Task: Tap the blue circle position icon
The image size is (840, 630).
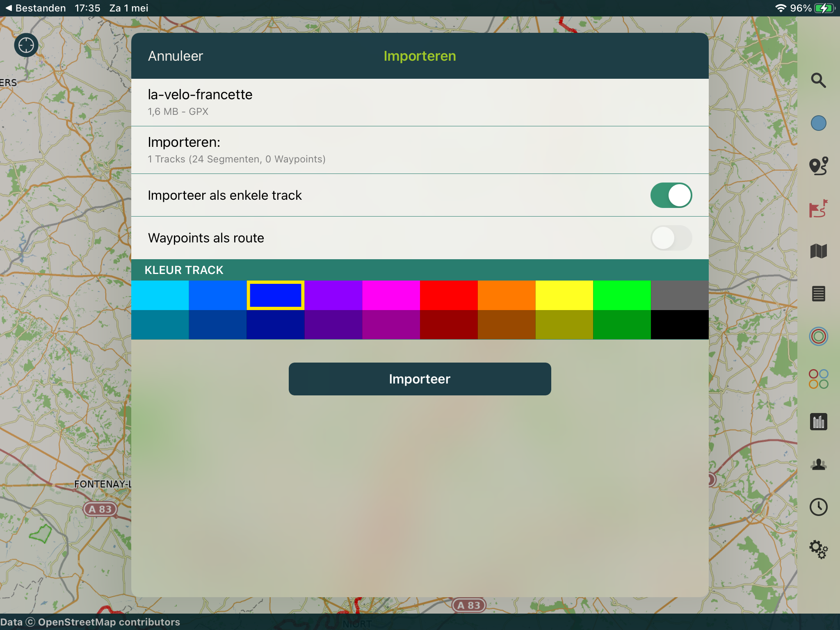Action: point(818,123)
